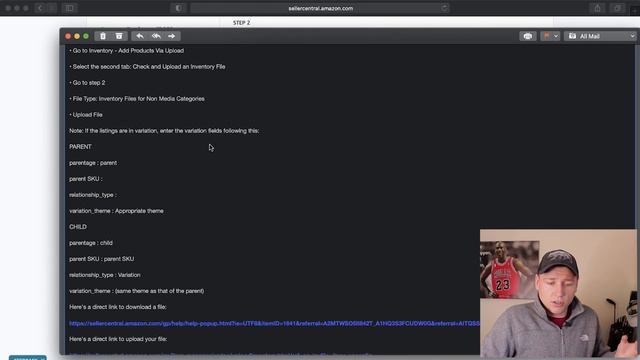Click the 'Upload File' bullet text
The height and width of the screenshot is (360, 640).
87,115
